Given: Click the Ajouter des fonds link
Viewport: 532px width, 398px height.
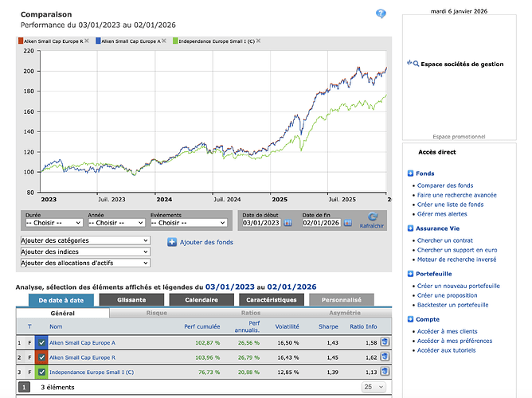Looking at the screenshot, I should [206, 242].
